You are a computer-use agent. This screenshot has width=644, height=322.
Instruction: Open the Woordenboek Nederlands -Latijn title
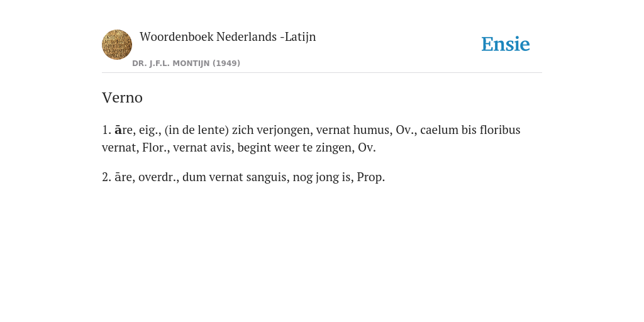click(x=228, y=37)
